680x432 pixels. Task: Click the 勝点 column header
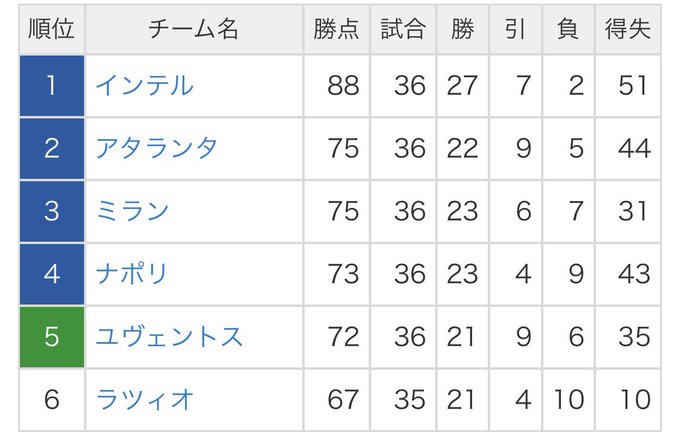click(x=336, y=29)
